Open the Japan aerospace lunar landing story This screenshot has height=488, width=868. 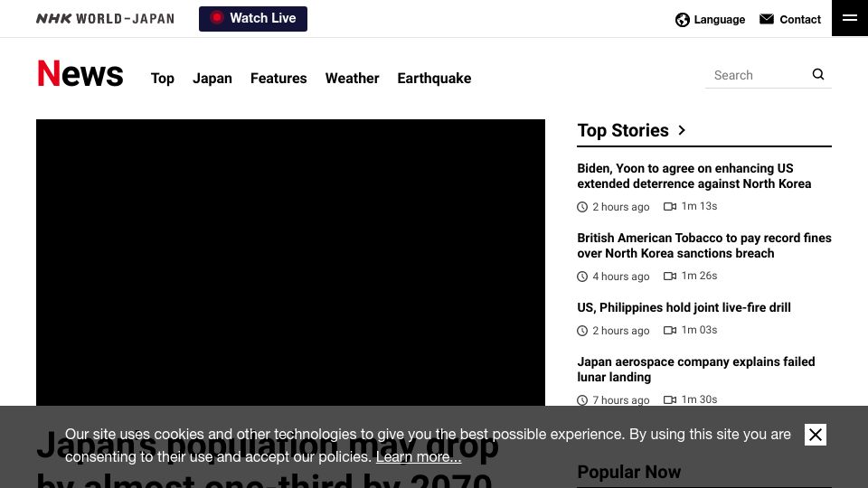click(696, 370)
